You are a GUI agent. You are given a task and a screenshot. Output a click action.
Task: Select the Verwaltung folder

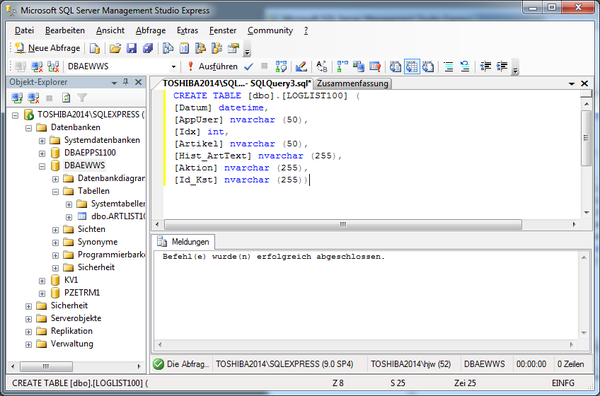pyautogui.click(x=72, y=344)
